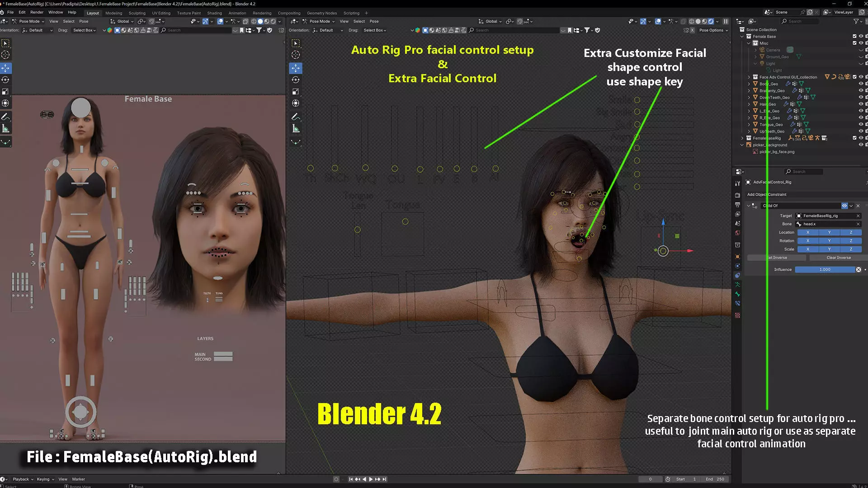This screenshot has height=488, width=868.
Task: Toggle Scale Z of Child Of constraint
Action: pyautogui.click(x=851, y=249)
